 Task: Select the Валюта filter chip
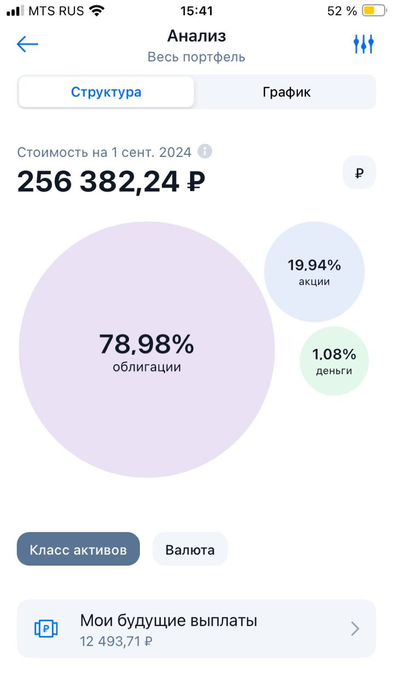pyautogui.click(x=190, y=549)
